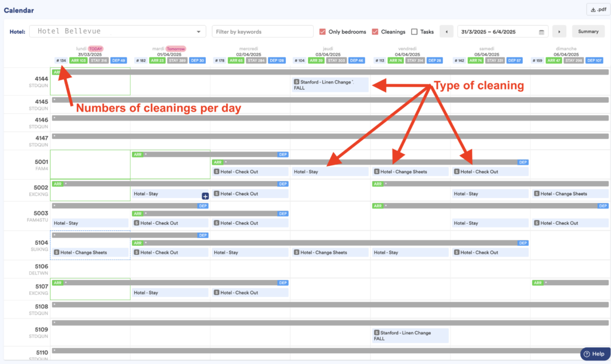The image size is (611, 364).
Task: Click ARR badge in room 5107 on dimanche
Action: [538, 283]
